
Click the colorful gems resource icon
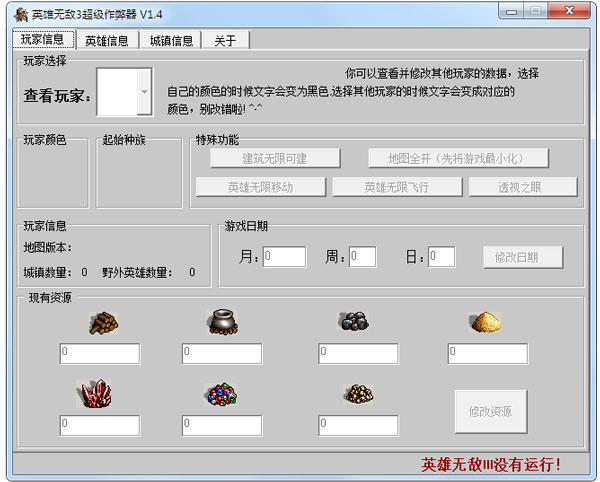(221, 394)
